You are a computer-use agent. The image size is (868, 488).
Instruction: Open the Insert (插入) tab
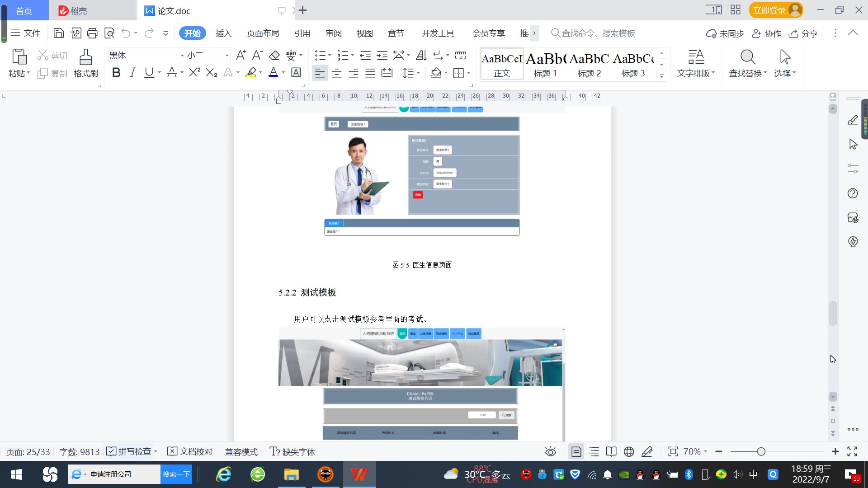click(223, 33)
